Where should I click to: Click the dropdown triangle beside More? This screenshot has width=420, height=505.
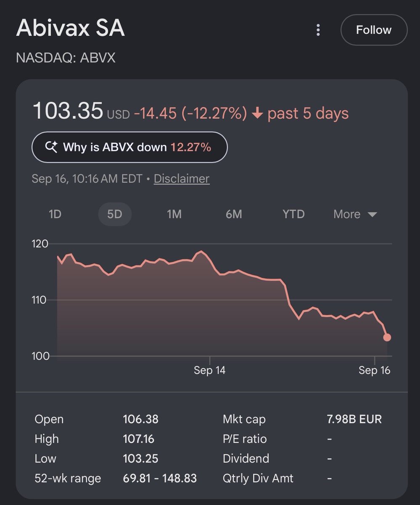372,214
